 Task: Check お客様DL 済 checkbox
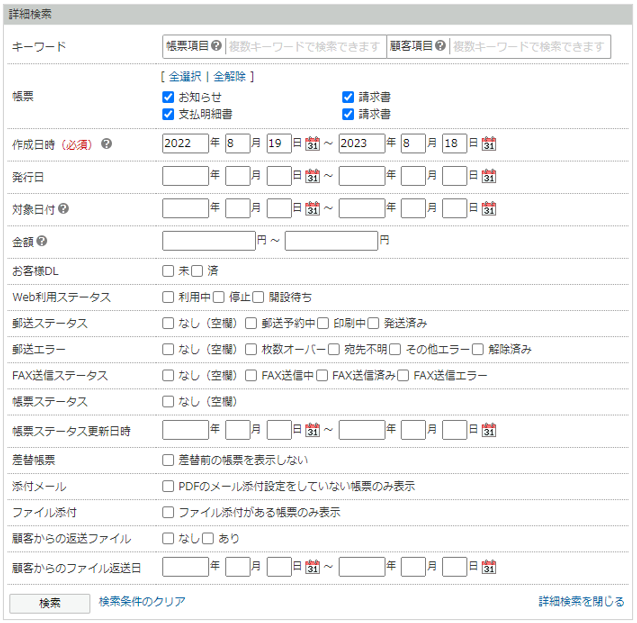197,271
